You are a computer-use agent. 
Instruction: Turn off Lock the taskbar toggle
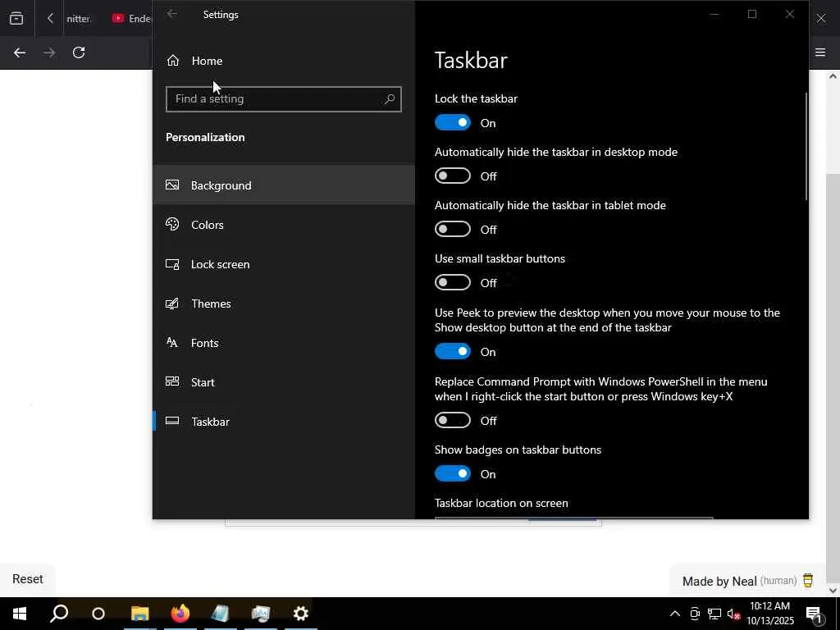pos(453,123)
